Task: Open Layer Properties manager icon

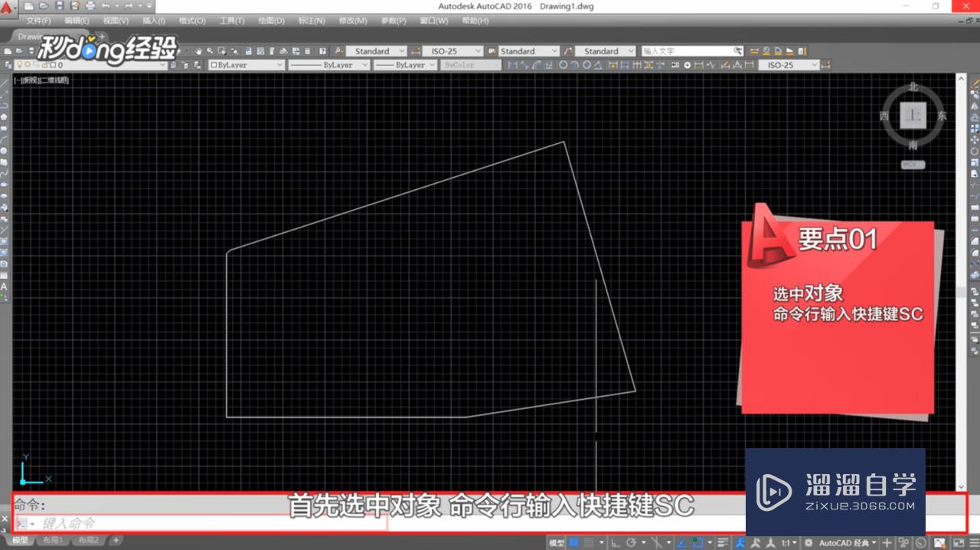Action: [x=8, y=65]
